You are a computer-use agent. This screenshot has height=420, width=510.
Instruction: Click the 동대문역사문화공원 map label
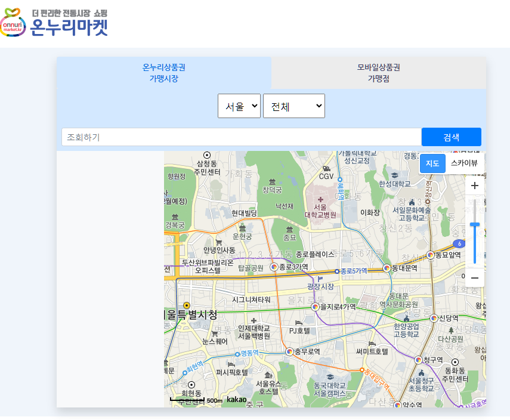pos(399,300)
